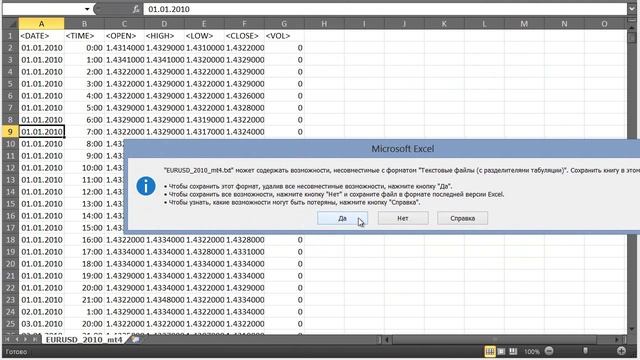Click the blue information icon in the dialog
This screenshot has height=360, width=640.
146,187
